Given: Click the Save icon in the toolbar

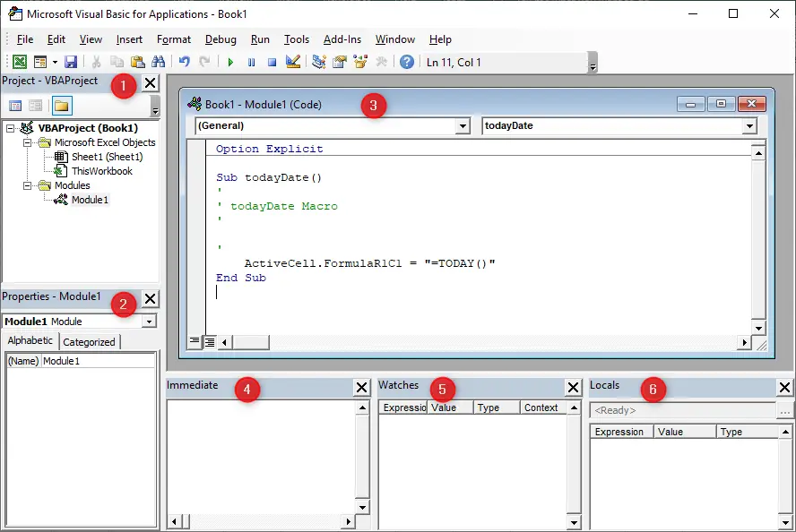Looking at the screenshot, I should [71, 62].
